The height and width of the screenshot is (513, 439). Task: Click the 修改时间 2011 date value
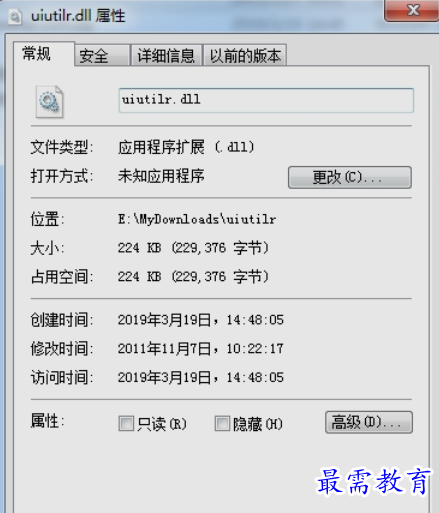(x=201, y=349)
